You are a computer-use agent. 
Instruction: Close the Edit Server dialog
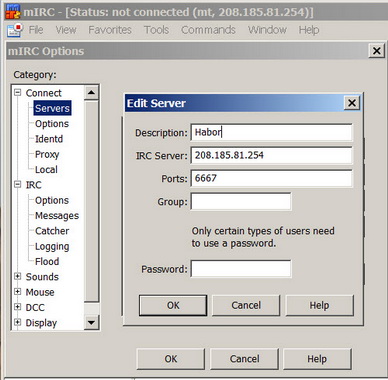[352, 103]
